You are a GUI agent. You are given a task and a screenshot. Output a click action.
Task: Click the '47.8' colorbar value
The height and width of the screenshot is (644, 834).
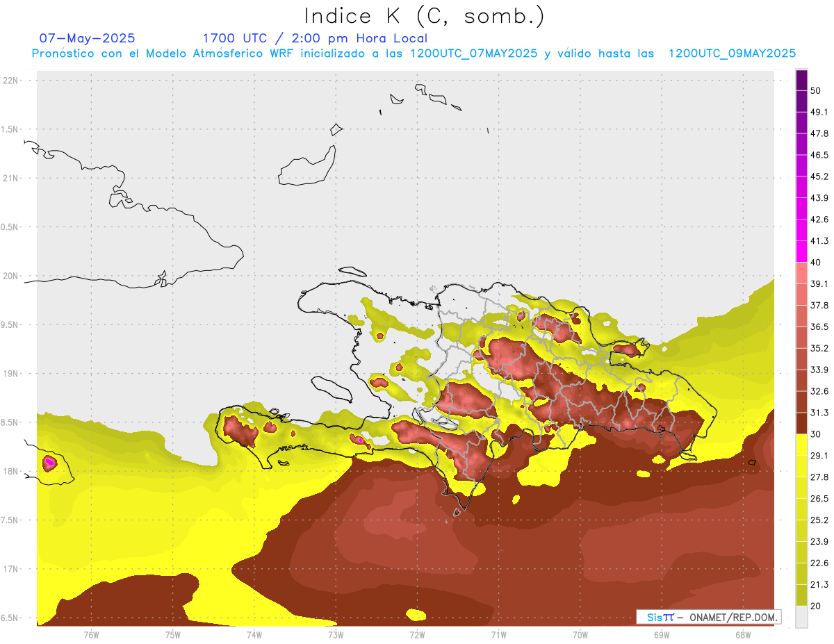tap(819, 133)
